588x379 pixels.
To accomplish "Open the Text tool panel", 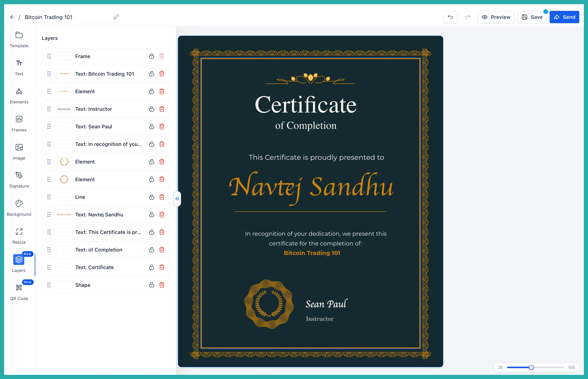I will [19, 68].
